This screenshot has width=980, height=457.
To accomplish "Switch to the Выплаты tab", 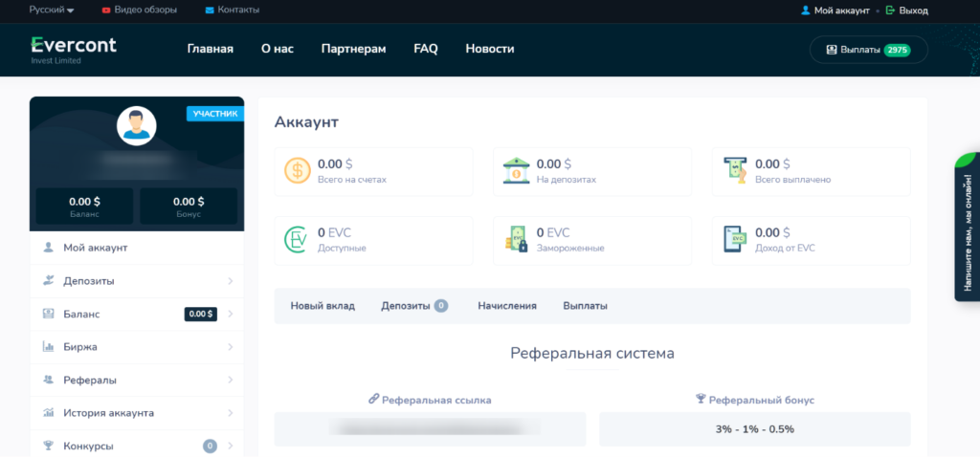I will tap(585, 306).
